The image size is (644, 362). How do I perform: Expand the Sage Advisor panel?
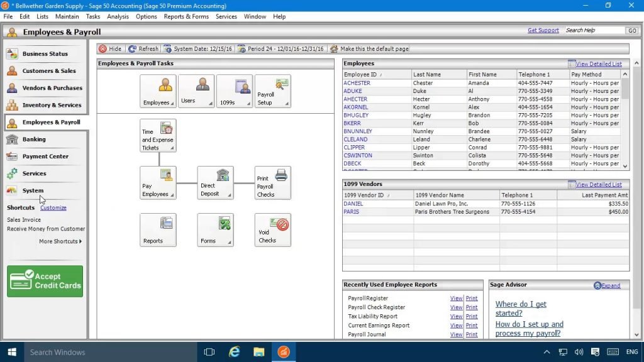tap(607, 286)
